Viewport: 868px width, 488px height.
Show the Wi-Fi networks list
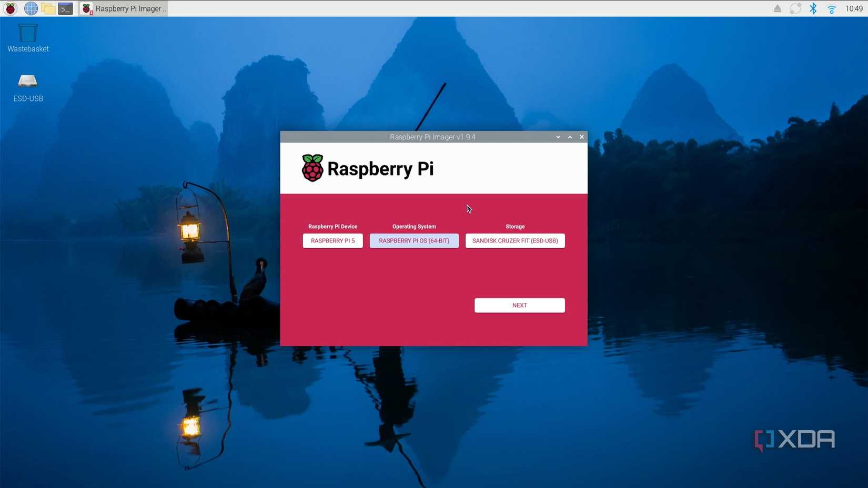pyautogui.click(x=832, y=8)
